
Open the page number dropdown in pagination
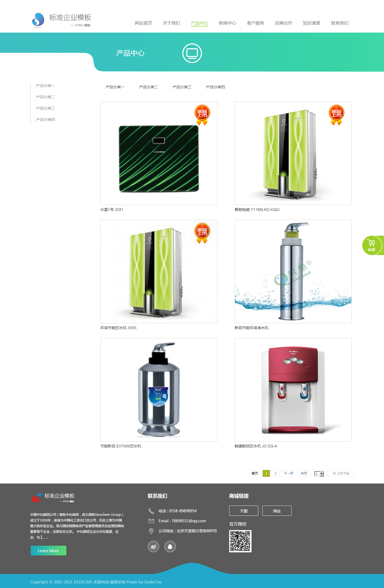click(x=319, y=474)
